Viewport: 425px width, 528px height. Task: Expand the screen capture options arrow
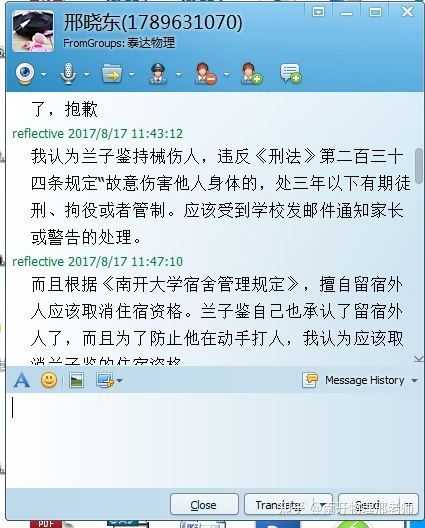(119, 381)
